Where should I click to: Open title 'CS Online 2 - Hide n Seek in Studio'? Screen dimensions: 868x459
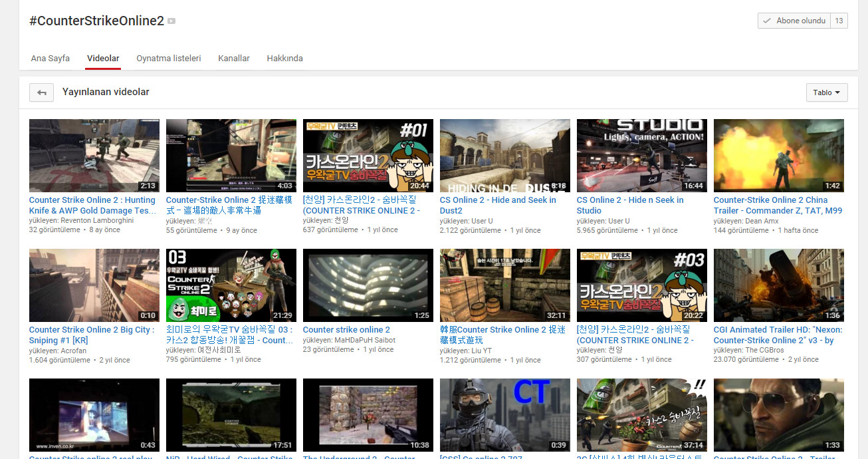(630, 205)
